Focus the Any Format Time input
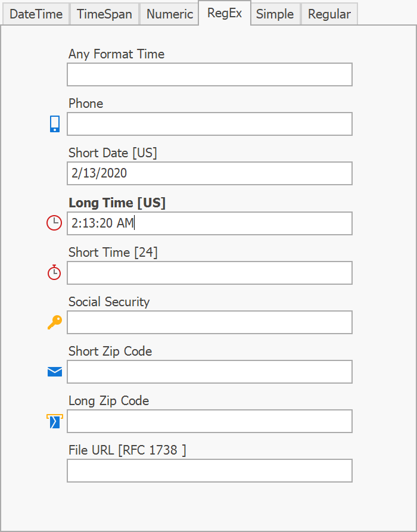The width and height of the screenshot is (417, 532). tap(209, 74)
